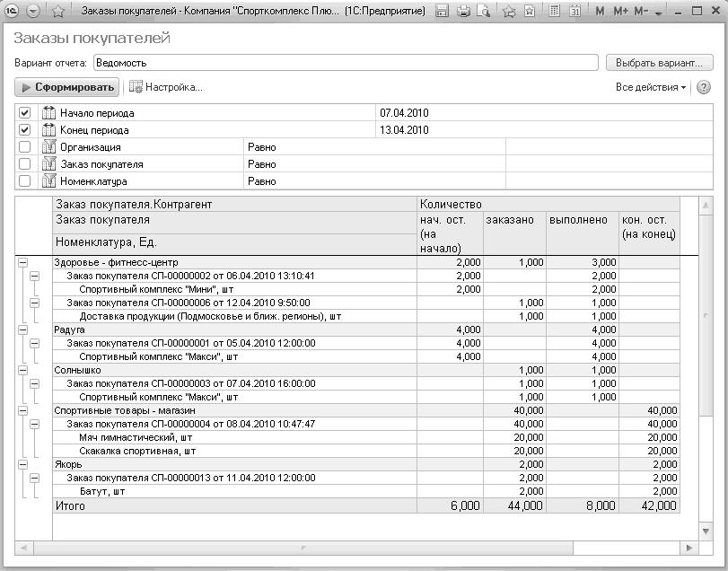Collapse order СП-00000006 node
Image resolution: width=728 pixels, height=571 pixels.
pyautogui.click(x=34, y=303)
